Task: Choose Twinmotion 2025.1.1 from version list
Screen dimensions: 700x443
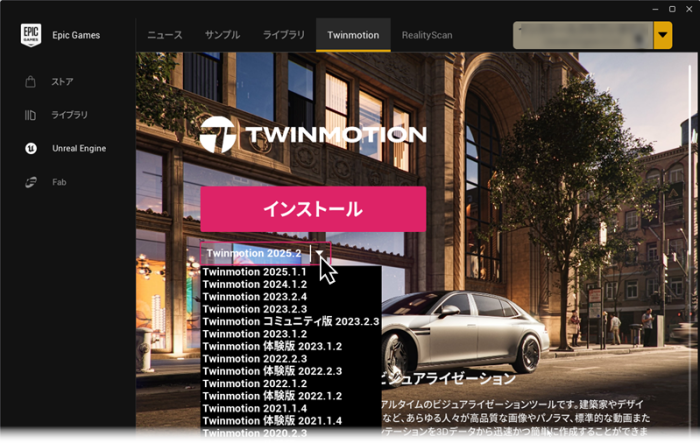Action: click(254, 272)
